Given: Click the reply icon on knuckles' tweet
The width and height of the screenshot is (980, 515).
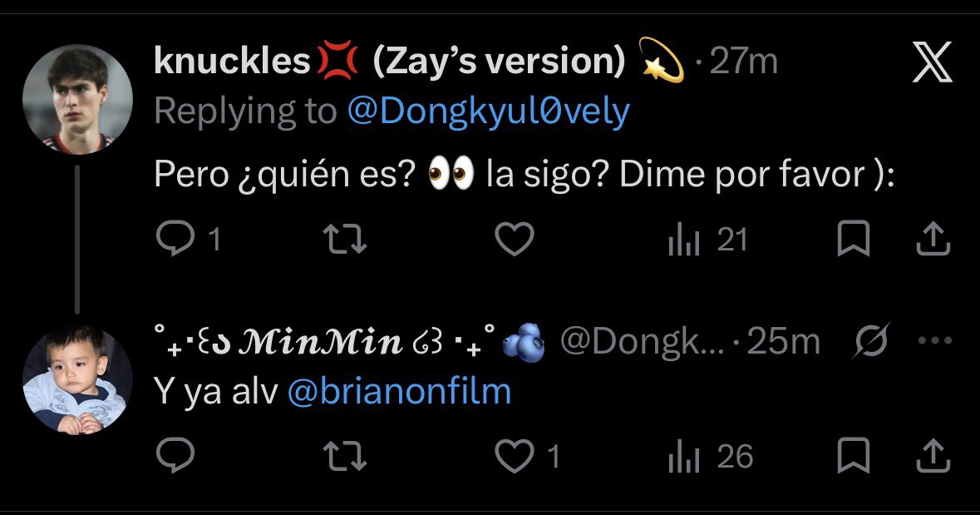Looking at the screenshot, I should [x=175, y=239].
